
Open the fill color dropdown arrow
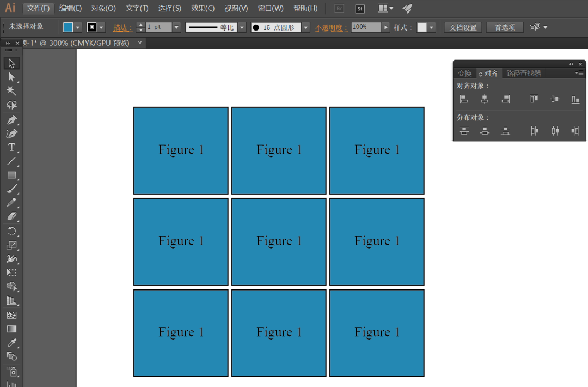point(78,27)
